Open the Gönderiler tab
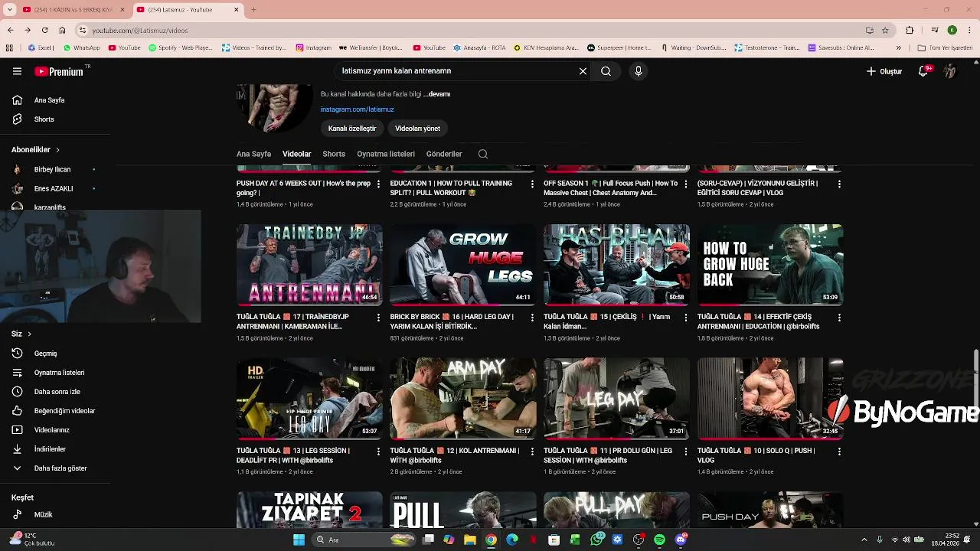Viewport: 980px width, 551px height. [x=444, y=154]
